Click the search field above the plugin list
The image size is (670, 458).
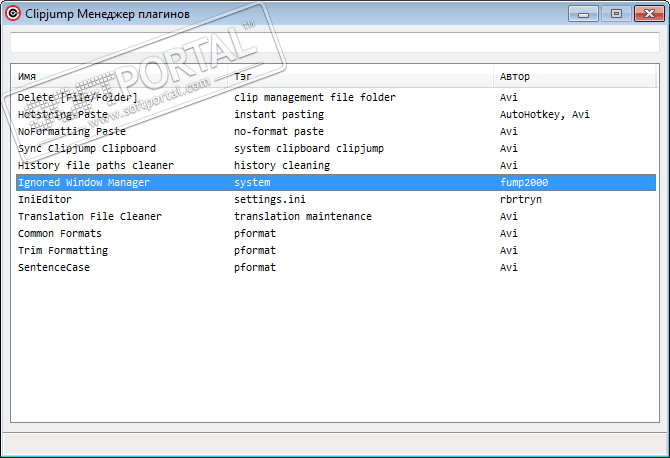(335, 42)
